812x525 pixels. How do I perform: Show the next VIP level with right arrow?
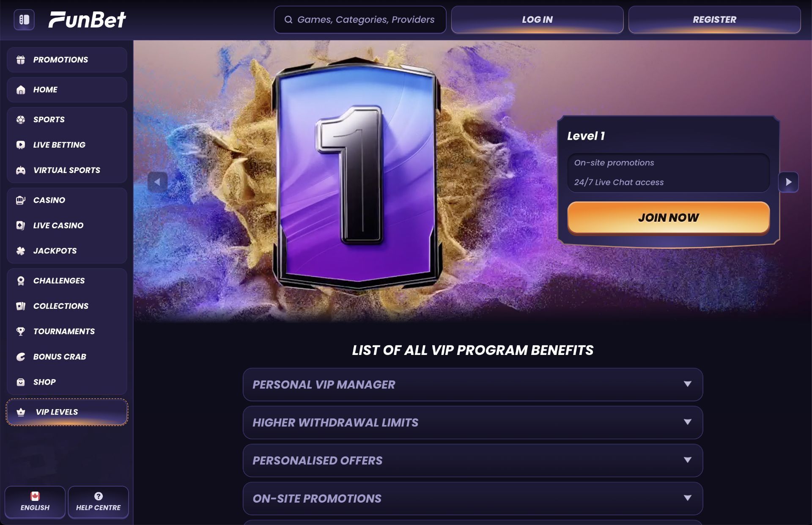789,182
